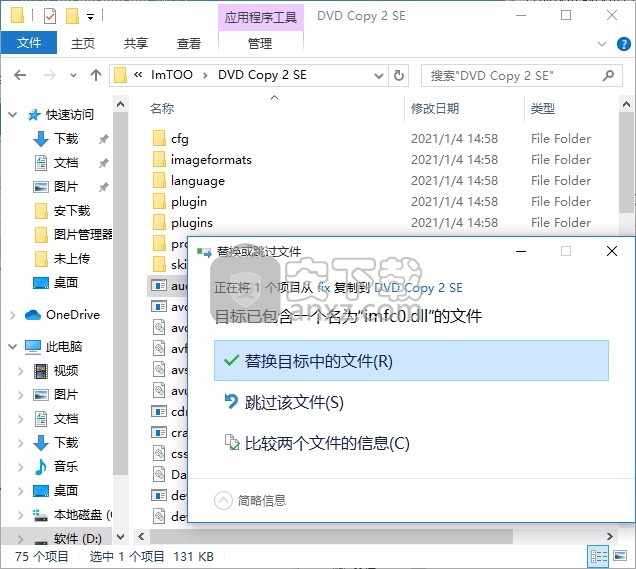Click the Forward navigation arrow
Viewport: 636px width, 569px height.
[x=49, y=75]
